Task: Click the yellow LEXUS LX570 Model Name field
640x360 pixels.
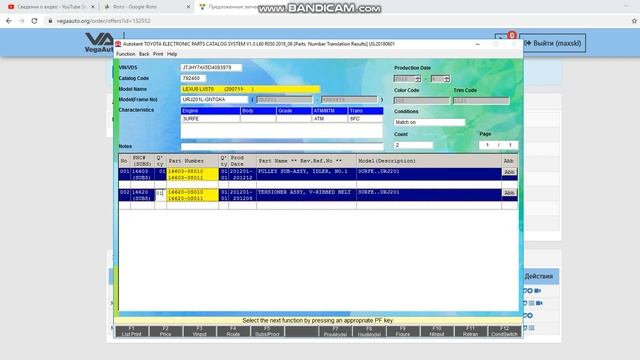Action: pos(250,89)
